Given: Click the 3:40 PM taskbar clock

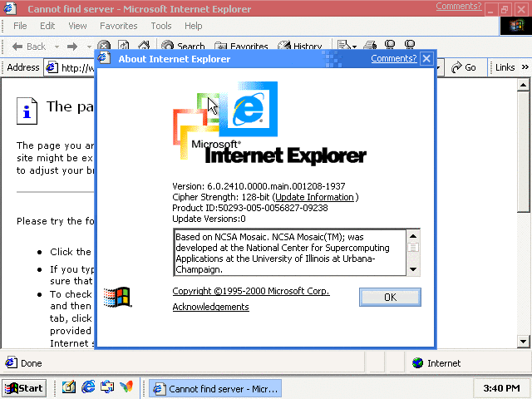Looking at the screenshot, I should tap(501, 388).
